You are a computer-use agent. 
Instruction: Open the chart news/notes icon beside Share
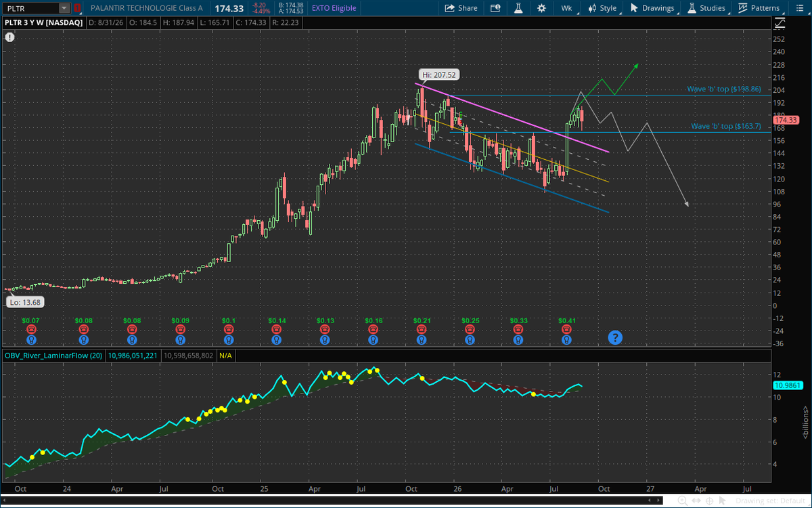[495, 8]
